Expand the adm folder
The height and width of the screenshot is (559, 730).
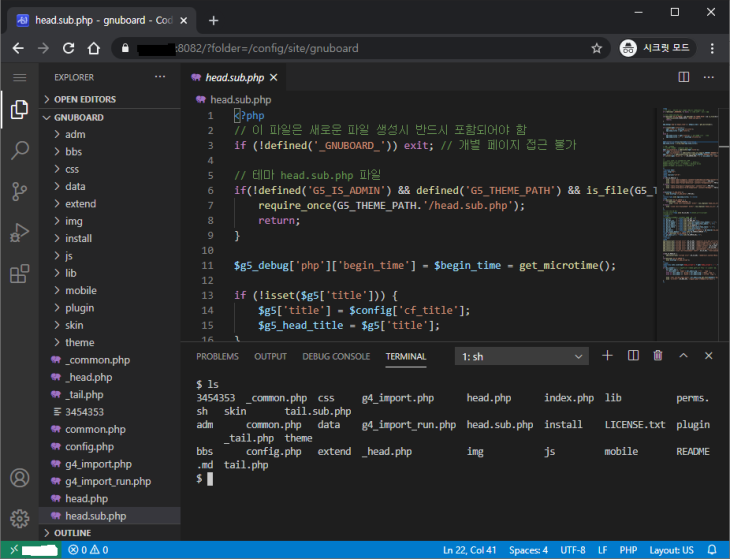click(x=76, y=134)
